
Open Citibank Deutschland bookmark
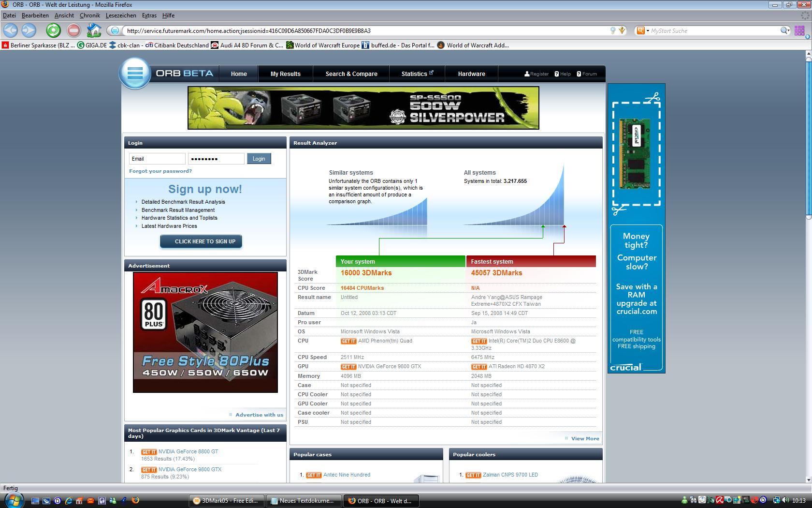(177, 45)
